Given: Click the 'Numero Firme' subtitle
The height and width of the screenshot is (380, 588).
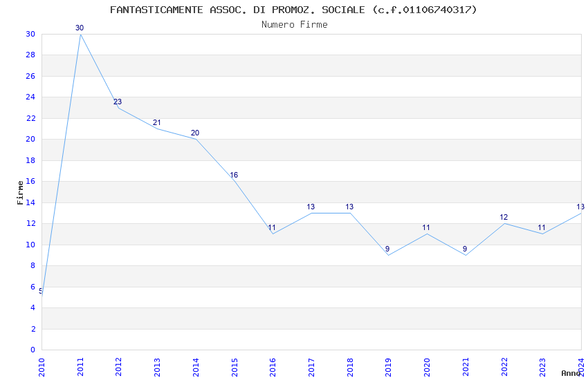Looking at the screenshot, I should click(x=295, y=24).
